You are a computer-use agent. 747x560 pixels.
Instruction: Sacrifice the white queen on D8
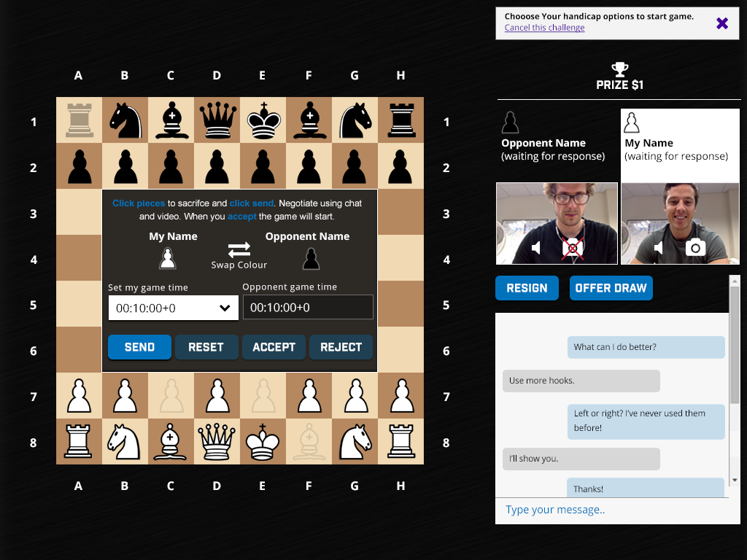tap(217, 442)
